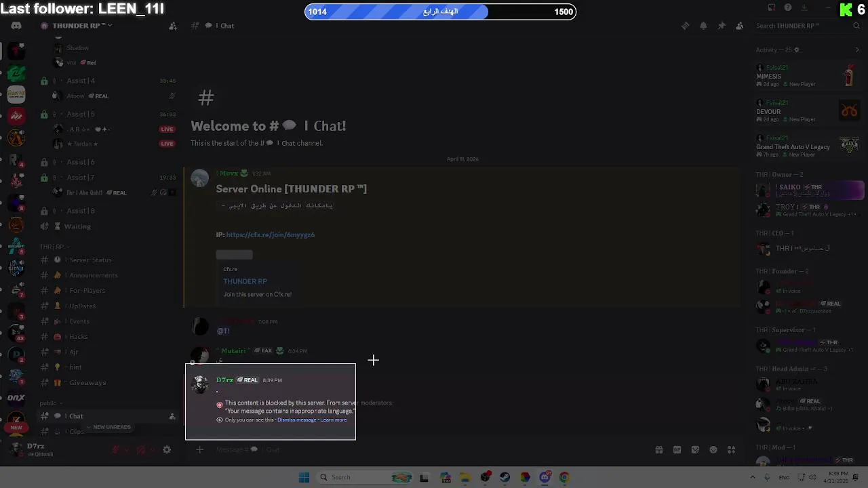Open the DEVOUR activity card
The height and width of the screenshot is (488, 868).
807,111
